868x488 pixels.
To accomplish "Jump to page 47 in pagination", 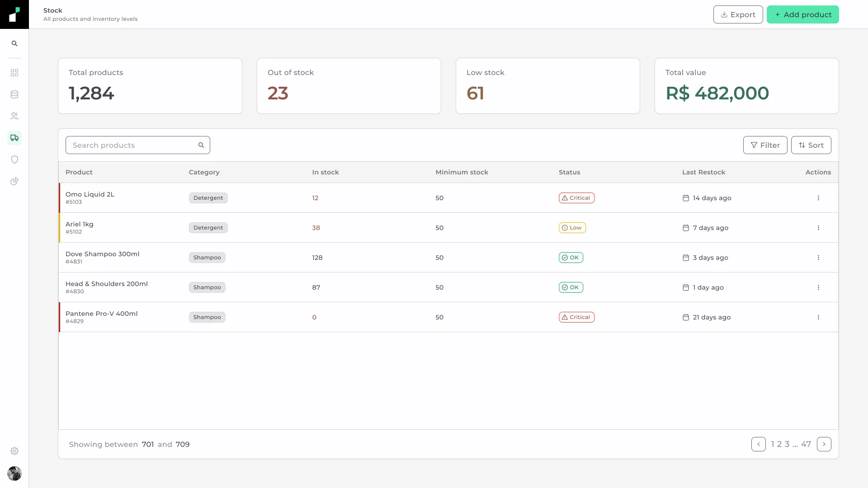I will [806, 444].
